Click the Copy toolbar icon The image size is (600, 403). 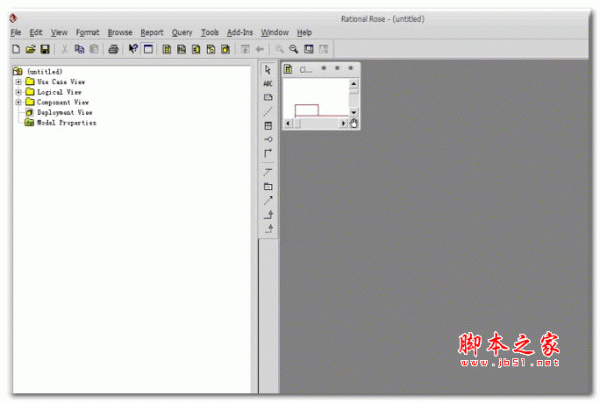pyautogui.click(x=79, y=49)
